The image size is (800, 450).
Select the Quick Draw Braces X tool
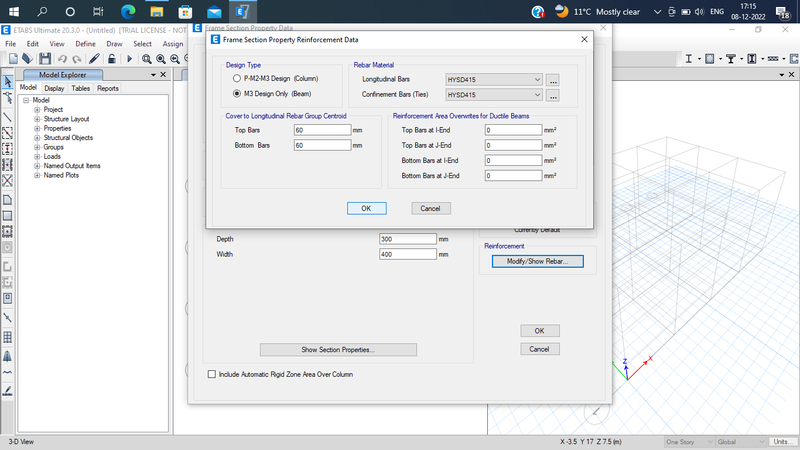(x=8, y=181)
